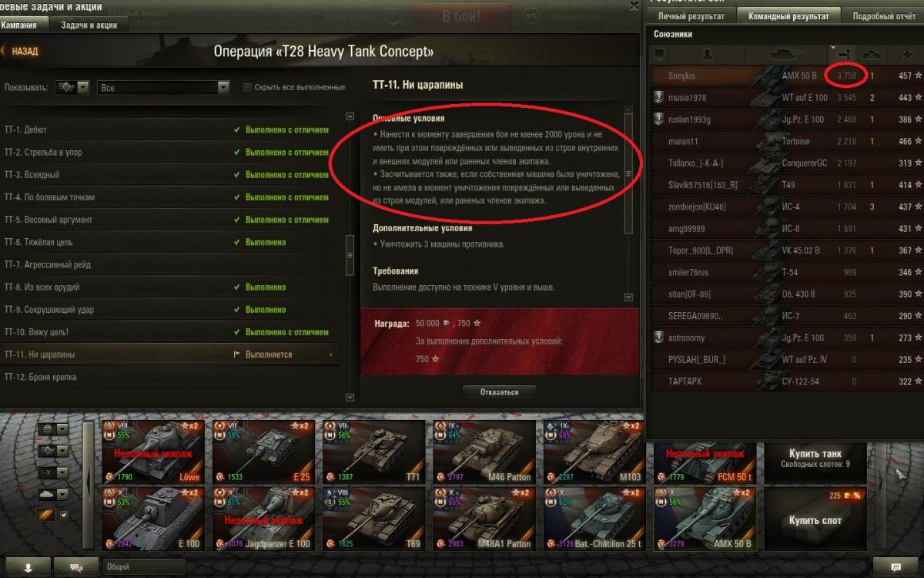
Task: Sort allies by destroyed vehicles column icon
Action: tap(872, 54)
